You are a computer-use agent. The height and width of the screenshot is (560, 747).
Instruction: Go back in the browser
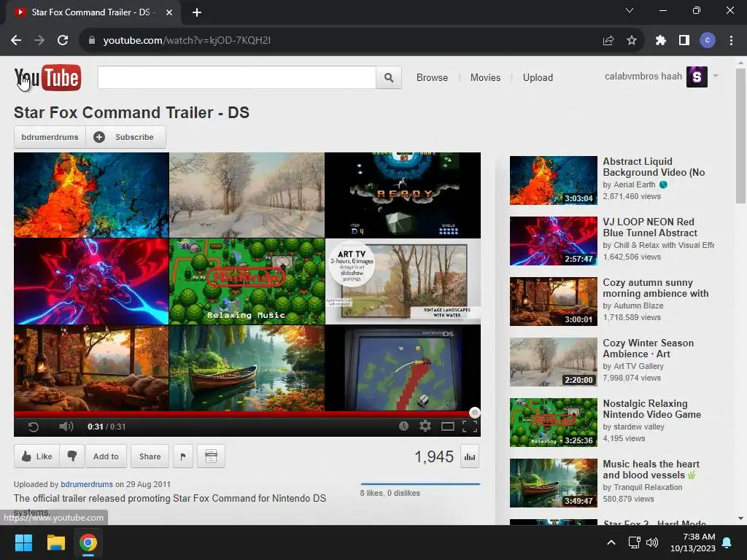coord(16,41)
